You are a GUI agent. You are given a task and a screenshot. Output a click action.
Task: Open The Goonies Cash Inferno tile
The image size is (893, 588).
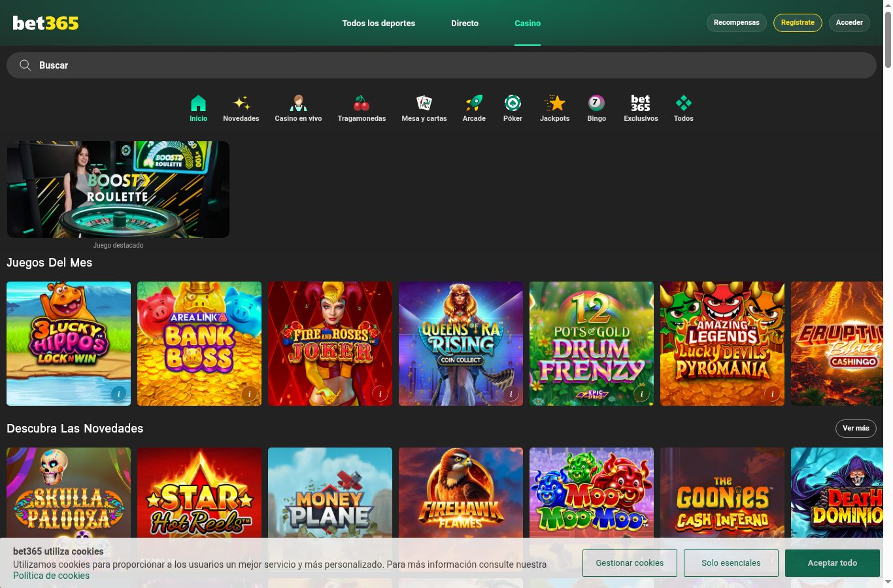point(722,493)
